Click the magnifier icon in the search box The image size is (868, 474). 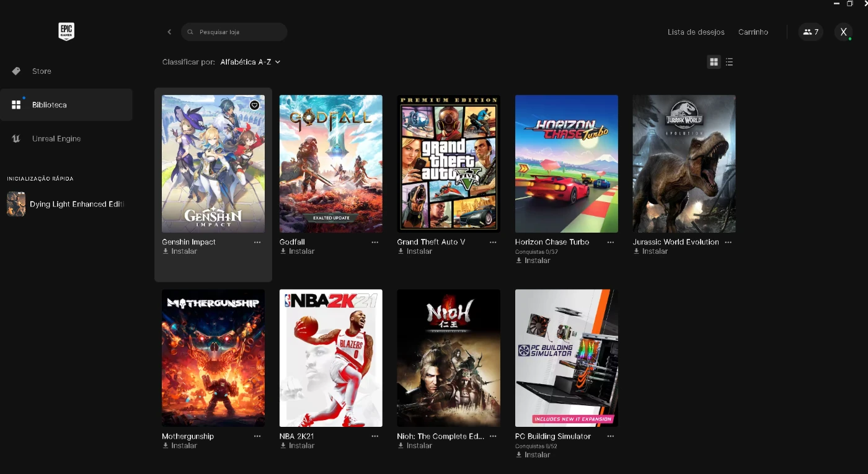tap(190, 32)
